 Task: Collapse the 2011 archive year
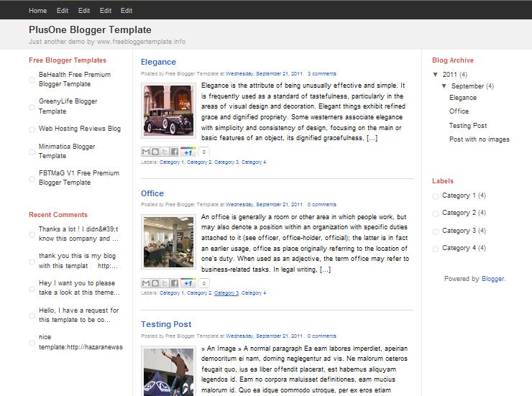(435, 75)
